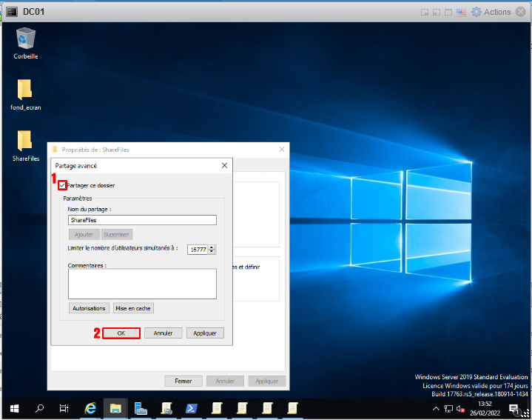Show hidden system tray icons

436,408
